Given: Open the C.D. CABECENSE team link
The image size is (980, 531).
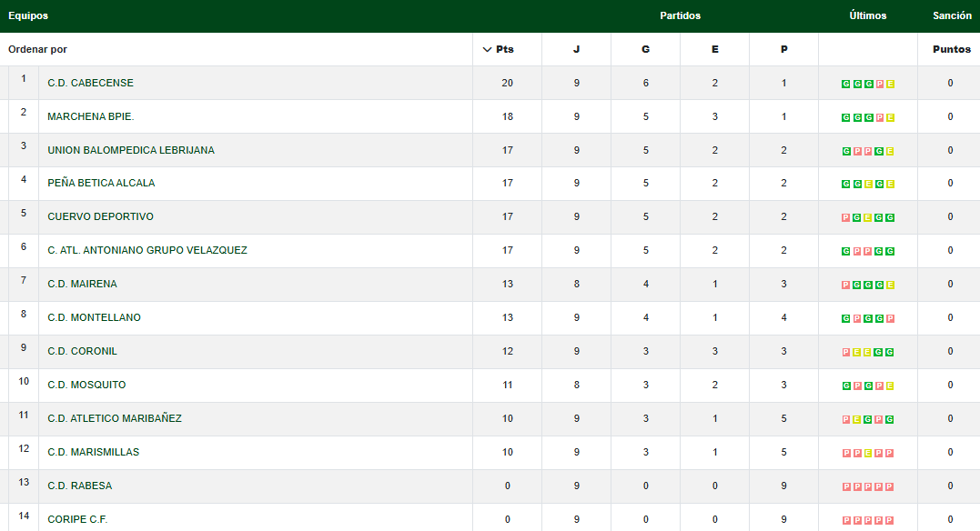Looking at the screenshot, I should (x=90, y=83).
